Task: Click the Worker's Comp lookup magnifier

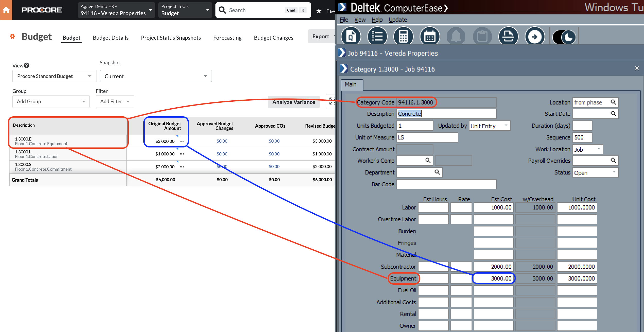Action: click(x=428, y=160)
